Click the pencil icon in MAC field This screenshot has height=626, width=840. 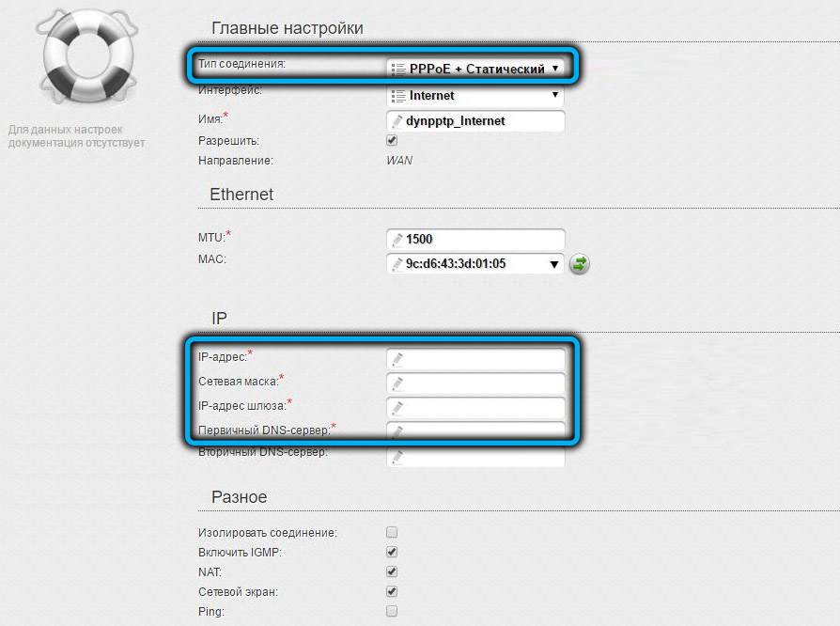[x=397, y=264]
